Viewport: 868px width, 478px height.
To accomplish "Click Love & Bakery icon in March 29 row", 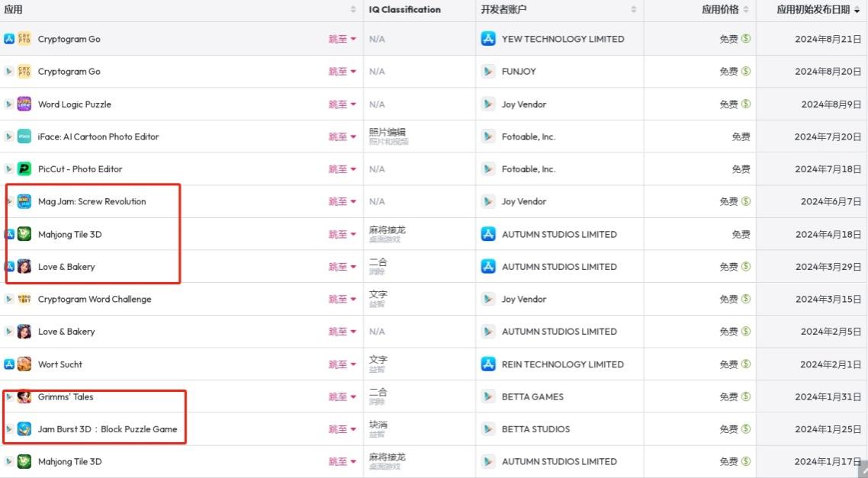I will 24,267.
